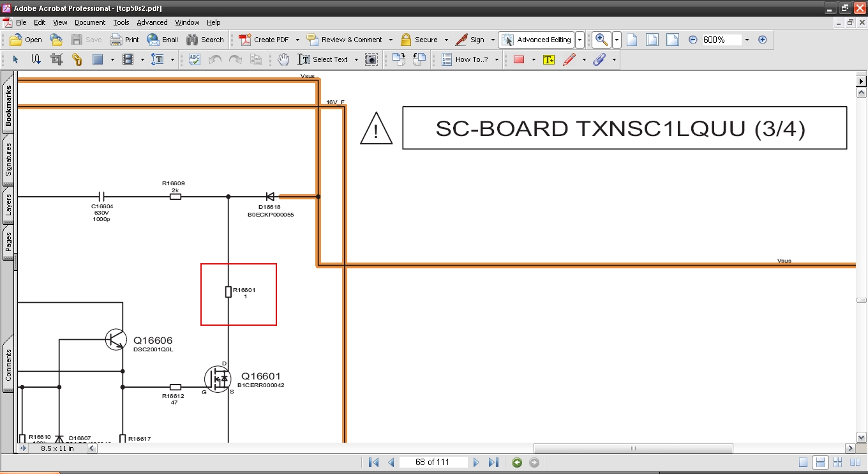The width and height of the screenshot is (868, 474).
Task: Select the Link tool chain icon
Action: coord(77,59)
